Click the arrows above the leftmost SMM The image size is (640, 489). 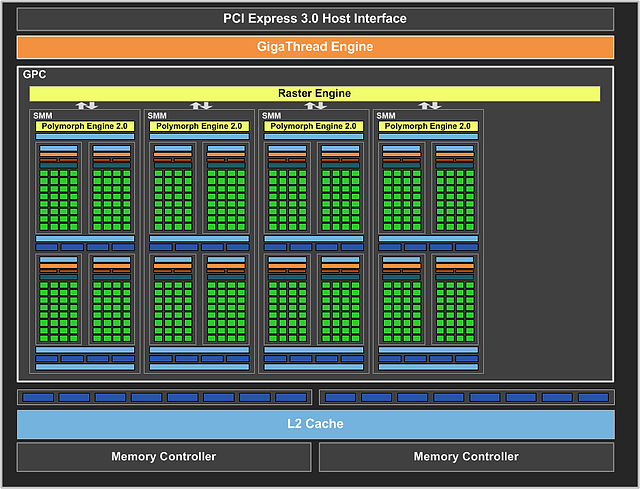pyautogui.click(x=87, y=106)
